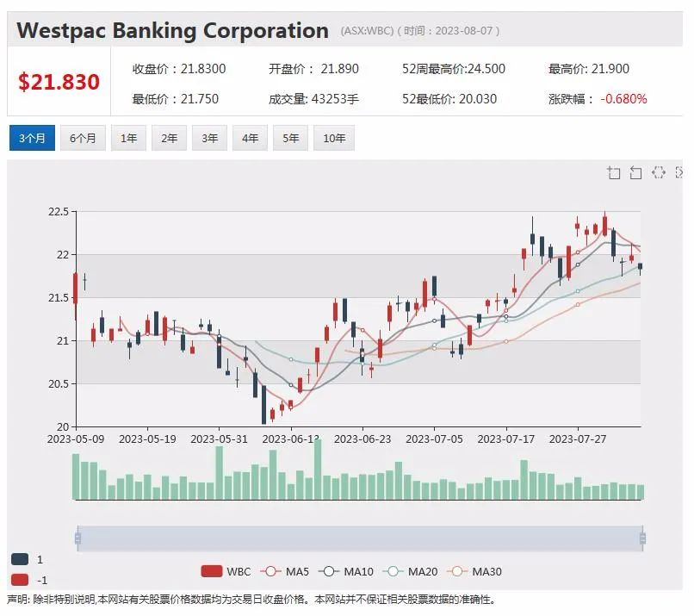Click the 2023-07-27 x-axis date label

click(x=578, y=439)
